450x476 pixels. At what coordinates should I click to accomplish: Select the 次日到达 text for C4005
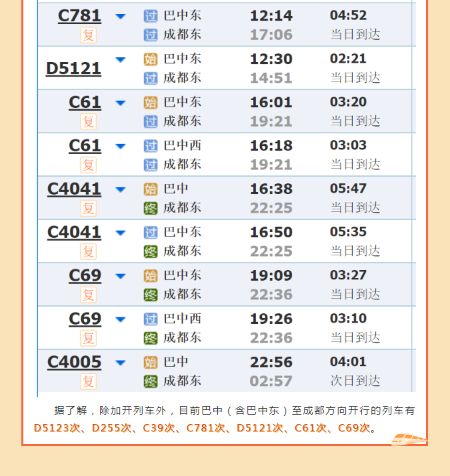(355, 381)
